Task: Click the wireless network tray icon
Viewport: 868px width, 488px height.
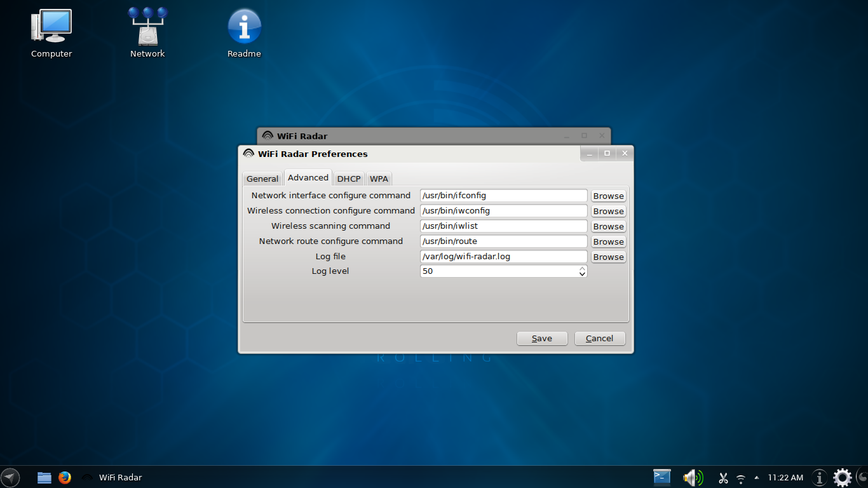Action: point(740,478)
